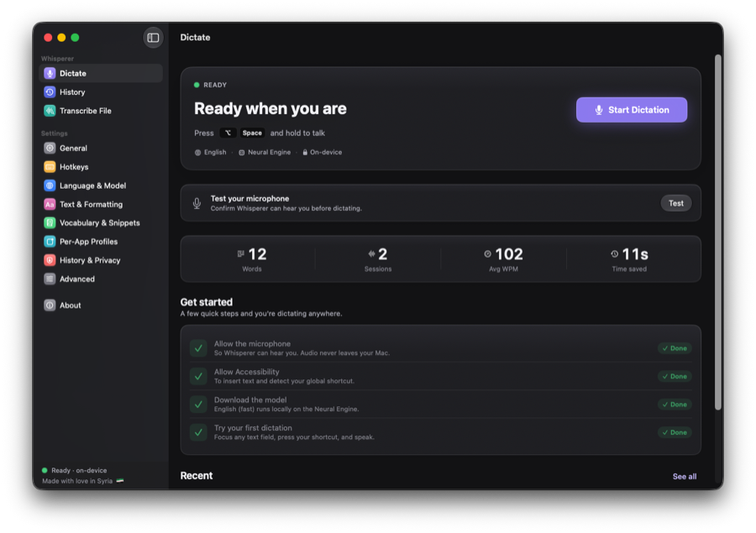This screenshot has width=756, height=533.
Task: Open Transcribe File in the sidebar
Action: [101, 111]
